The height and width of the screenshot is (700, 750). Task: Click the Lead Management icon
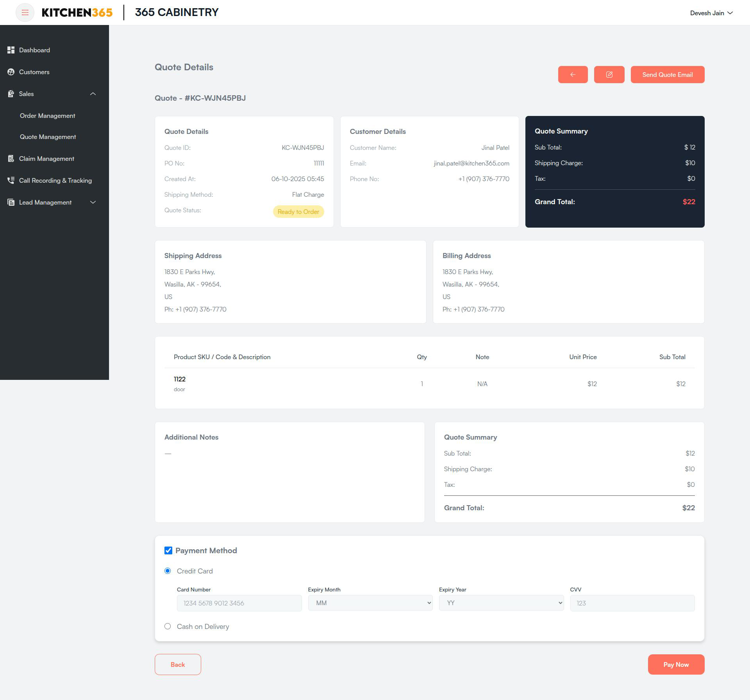pyautogui.click(x=11, y=202)
